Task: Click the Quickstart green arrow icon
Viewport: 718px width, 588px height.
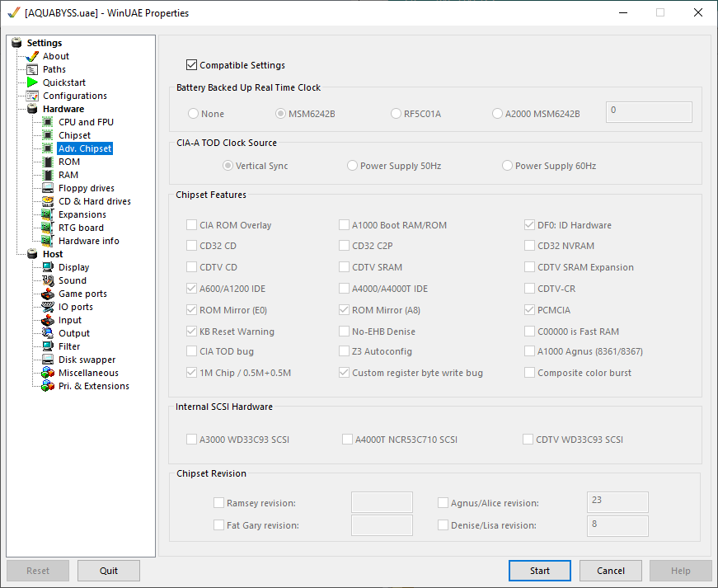Action: [x=32, y=82]
